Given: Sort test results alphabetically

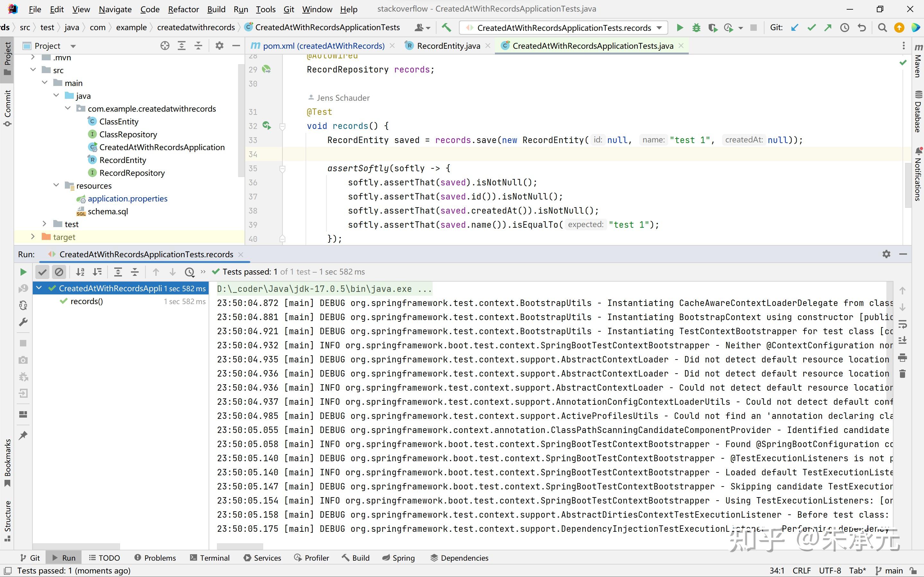Looking at the screenshot, I should (80, 272).
